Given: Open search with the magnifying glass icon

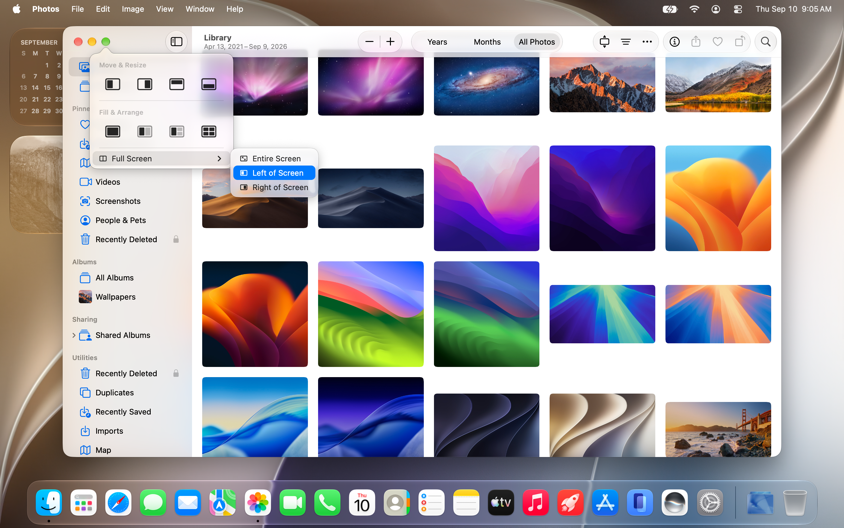Looking at the screenshot, I should click(765, 41).
